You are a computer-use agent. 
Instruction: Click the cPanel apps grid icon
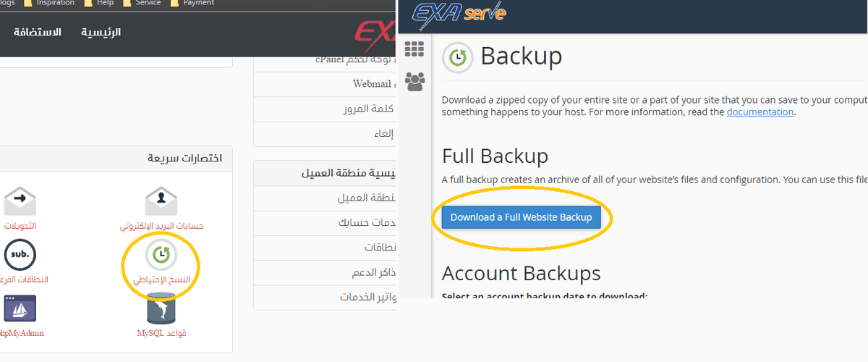(x=414, y=49)
